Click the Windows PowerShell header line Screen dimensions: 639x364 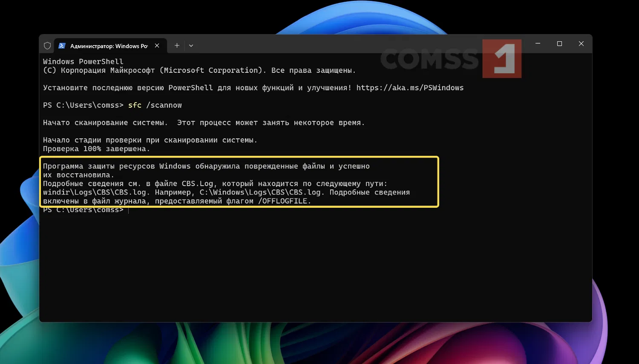click(83, 62)
